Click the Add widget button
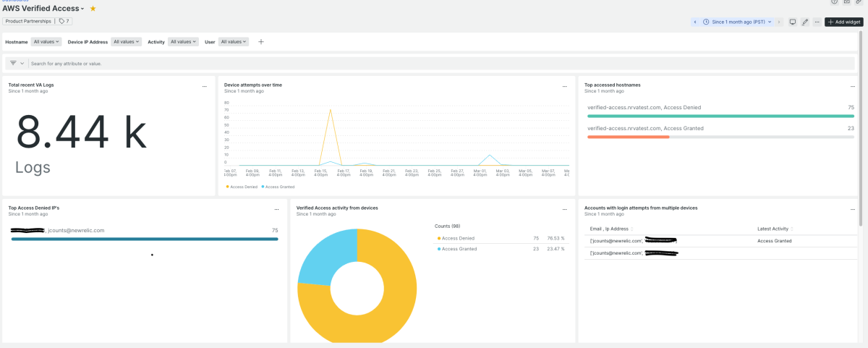 pyautogui.click(x=843, y=22)
